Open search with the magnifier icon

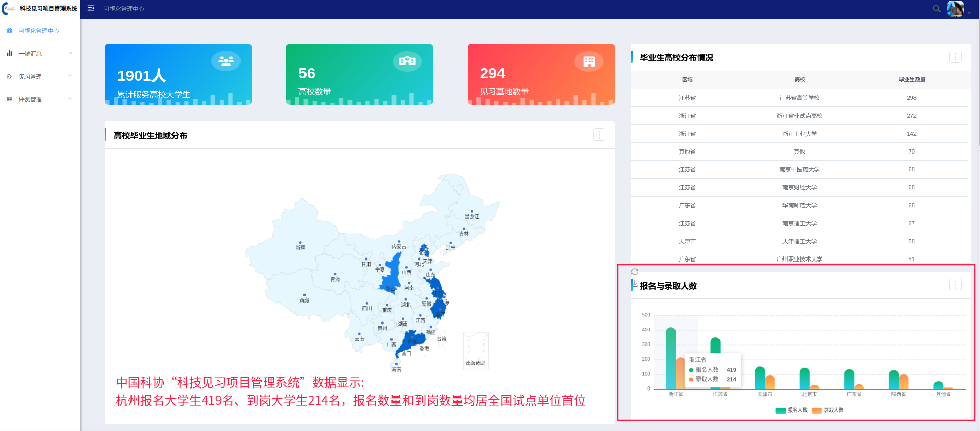937,9
